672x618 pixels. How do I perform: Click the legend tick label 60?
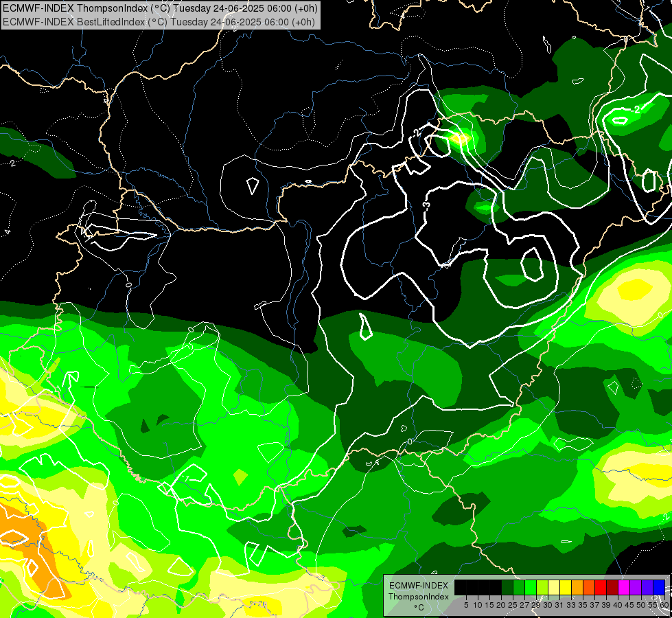tap(664, 605)
